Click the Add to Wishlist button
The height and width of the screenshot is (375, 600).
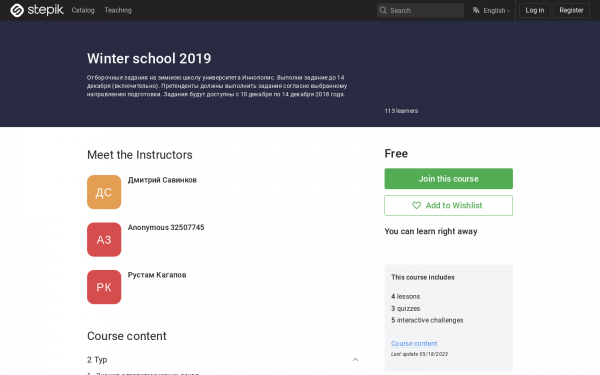[448, 205]
